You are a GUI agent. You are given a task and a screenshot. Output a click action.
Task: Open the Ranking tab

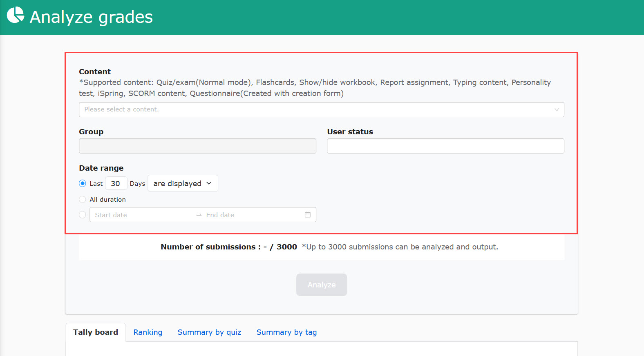coord(148,332)
